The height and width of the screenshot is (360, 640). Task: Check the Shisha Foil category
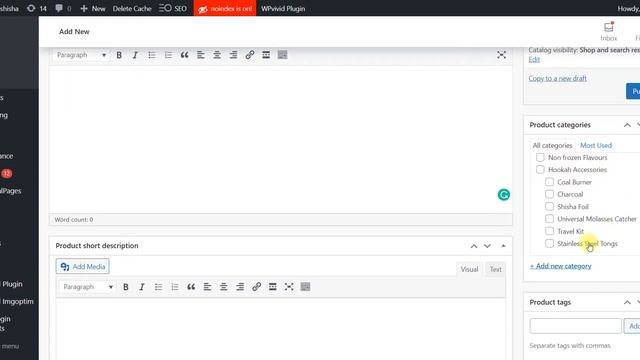click(549, 206)
